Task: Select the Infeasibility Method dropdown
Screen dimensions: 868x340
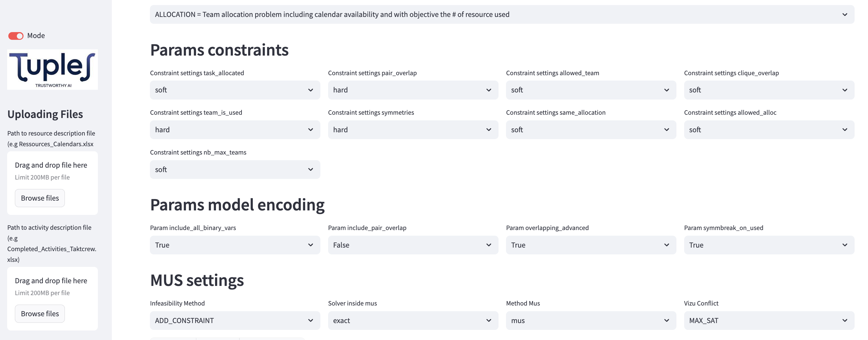Action: pyautogui.click(x=234, y=320)
